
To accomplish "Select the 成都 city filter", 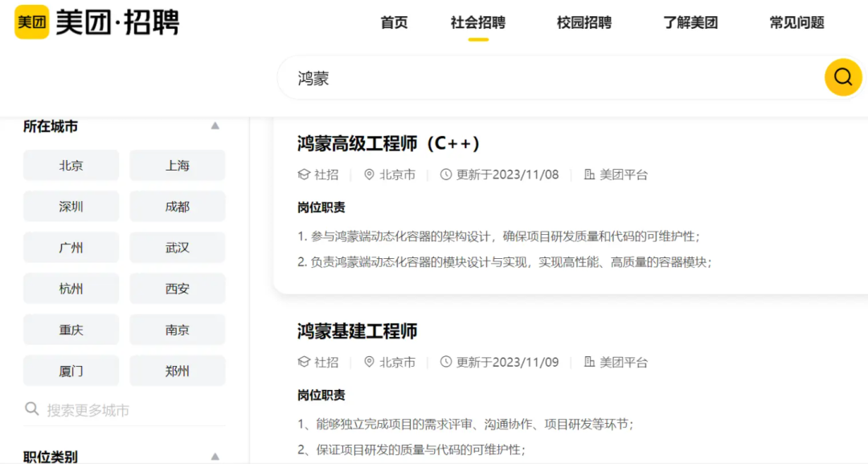I will click(x=177, y=206).
